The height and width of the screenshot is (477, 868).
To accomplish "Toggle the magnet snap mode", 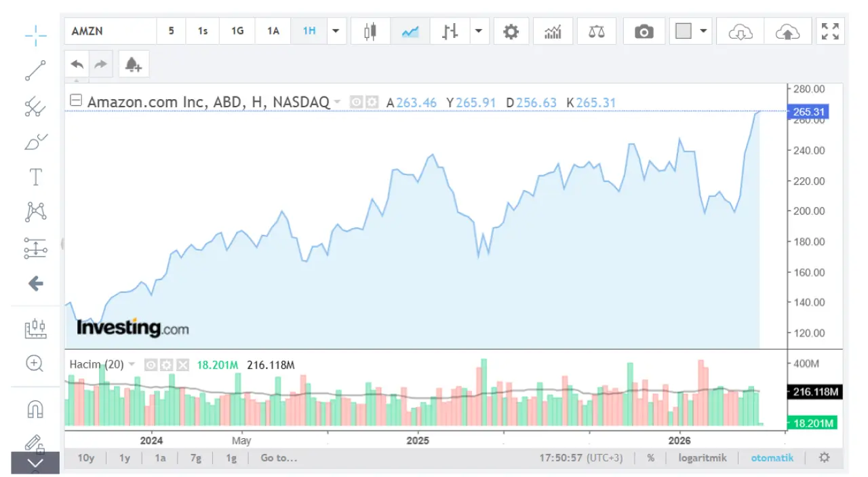I will pyautogui.click(x=35, y=408).
